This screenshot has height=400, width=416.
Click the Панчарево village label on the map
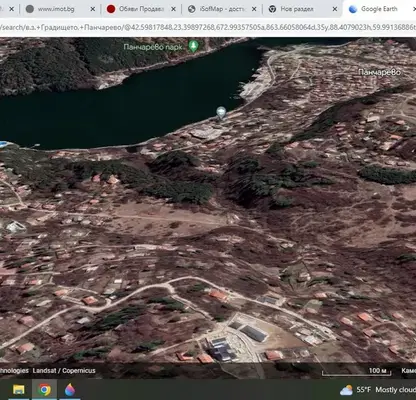coord(379,72)
